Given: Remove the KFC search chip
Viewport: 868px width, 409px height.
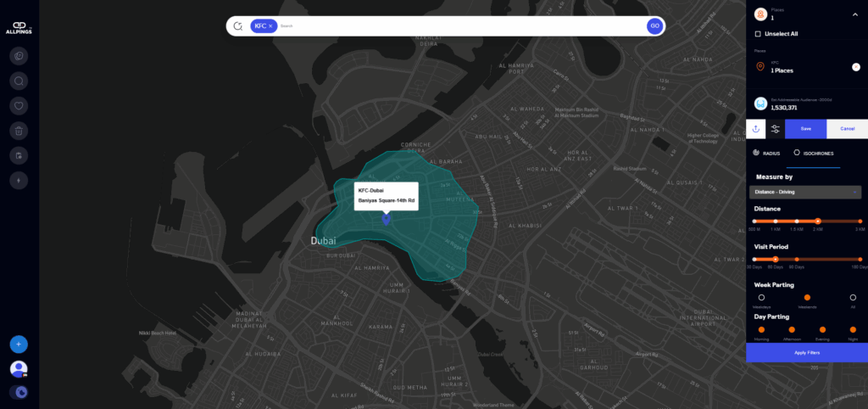Looking at the screenshot, I should [270, 26].
